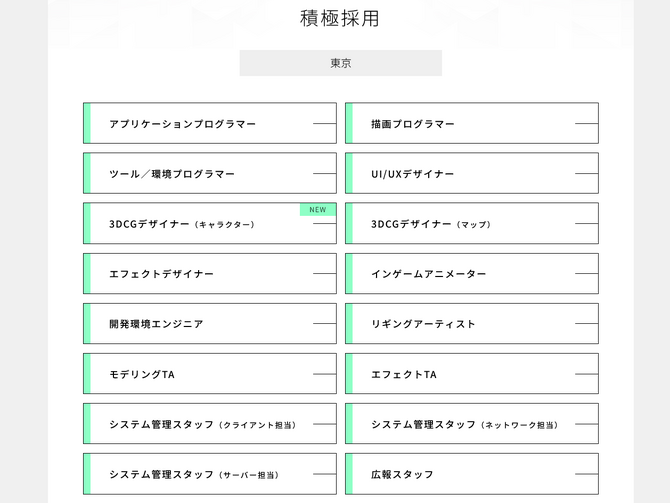The image size is (670, 503).
Task: Open UI/UXデザイナー position
Action: [x=471, y=174]
